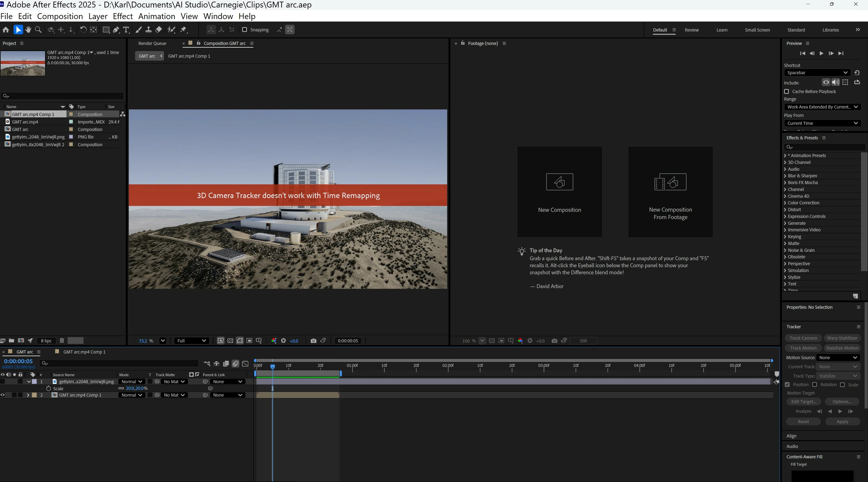Screen dimensions: 868x482
Task: Click the Home icon in toolbar
Action: pyautogui.click(x=6, y=30)
